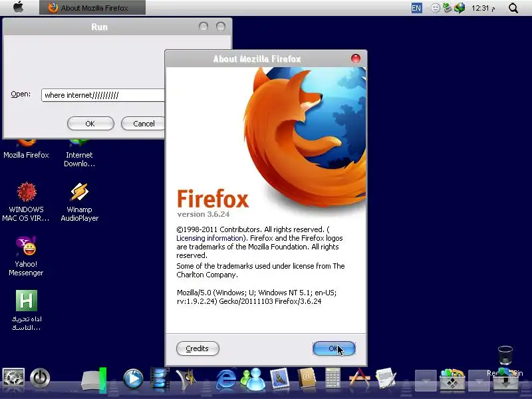
Task: Select the Winamp AudioPlayer desktop icon
Action: [x=79, y=202]
